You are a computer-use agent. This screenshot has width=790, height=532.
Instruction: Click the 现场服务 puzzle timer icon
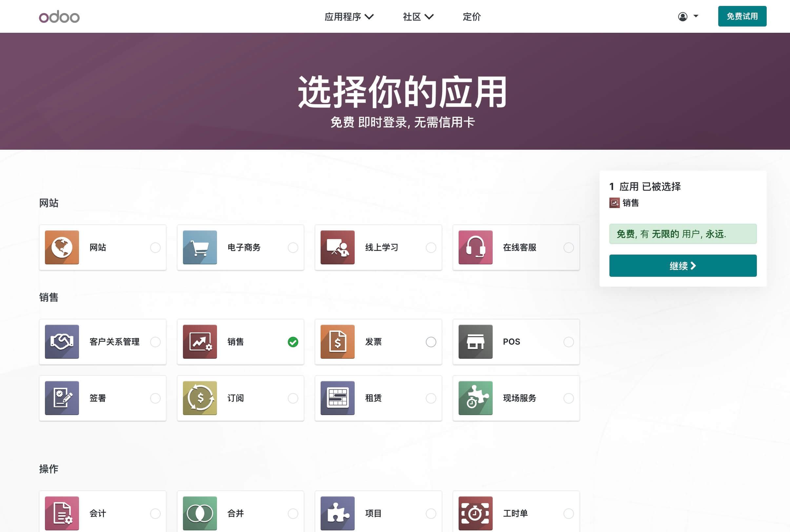(475, 398)
